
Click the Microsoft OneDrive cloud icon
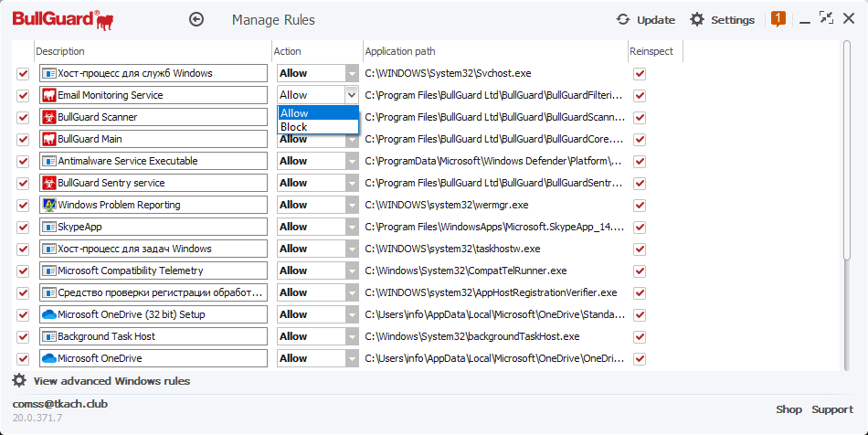(49, 358)
